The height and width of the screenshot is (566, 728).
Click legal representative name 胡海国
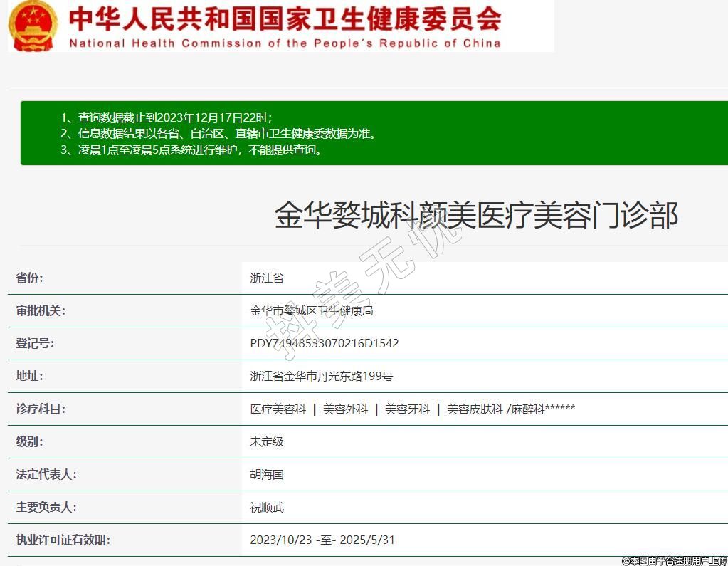[x=267, y=474]
